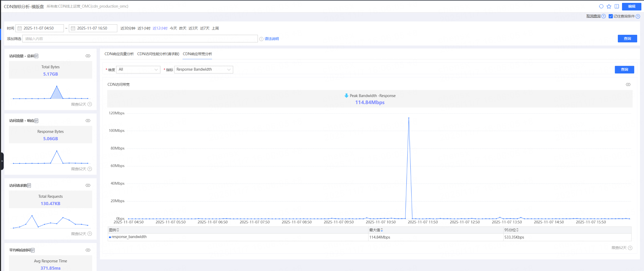Click the 添加筛选 filter input field

pyautogui.click(x=140, y=39)
